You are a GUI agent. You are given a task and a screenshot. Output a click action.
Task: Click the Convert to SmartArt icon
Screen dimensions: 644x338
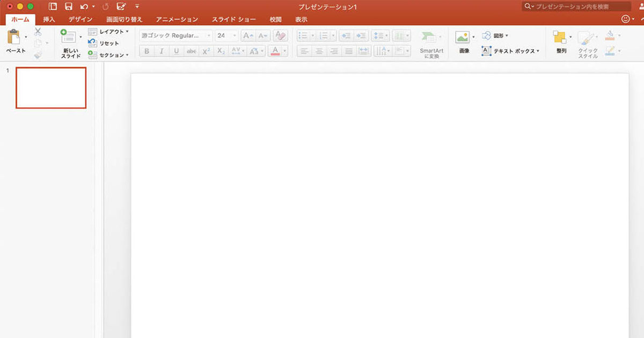429,37
